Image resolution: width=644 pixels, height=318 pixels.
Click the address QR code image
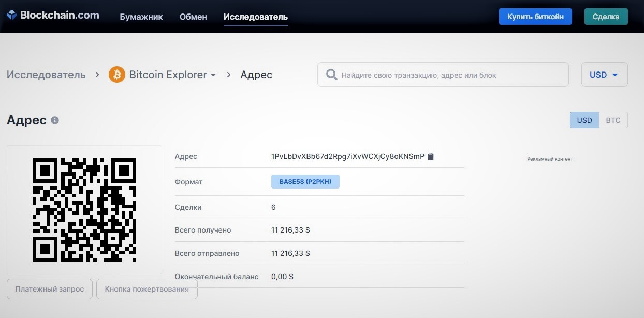(84, 210)
